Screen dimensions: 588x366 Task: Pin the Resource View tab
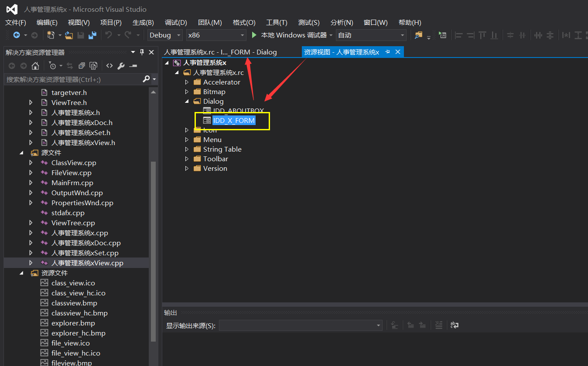[x=387, y=52]
